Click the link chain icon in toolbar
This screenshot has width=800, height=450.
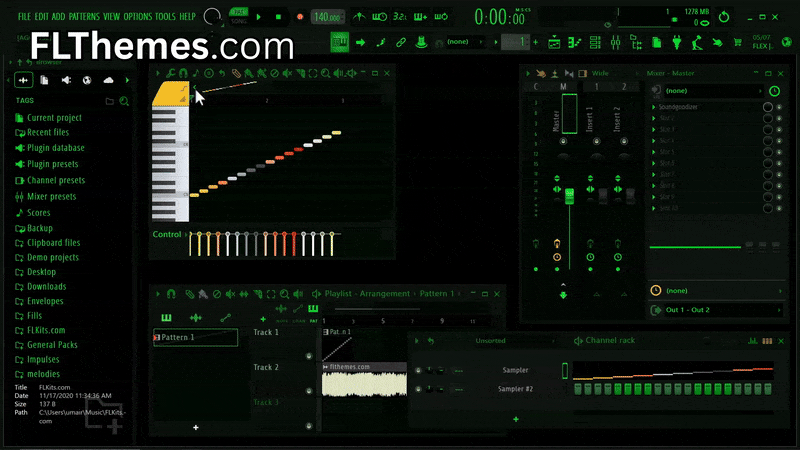(x=401, y=43)
